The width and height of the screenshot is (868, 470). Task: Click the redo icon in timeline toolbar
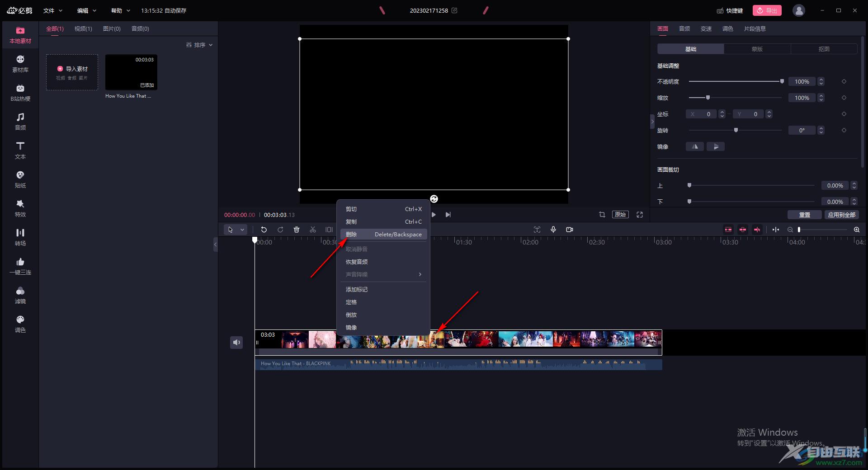tap(280, 230)
